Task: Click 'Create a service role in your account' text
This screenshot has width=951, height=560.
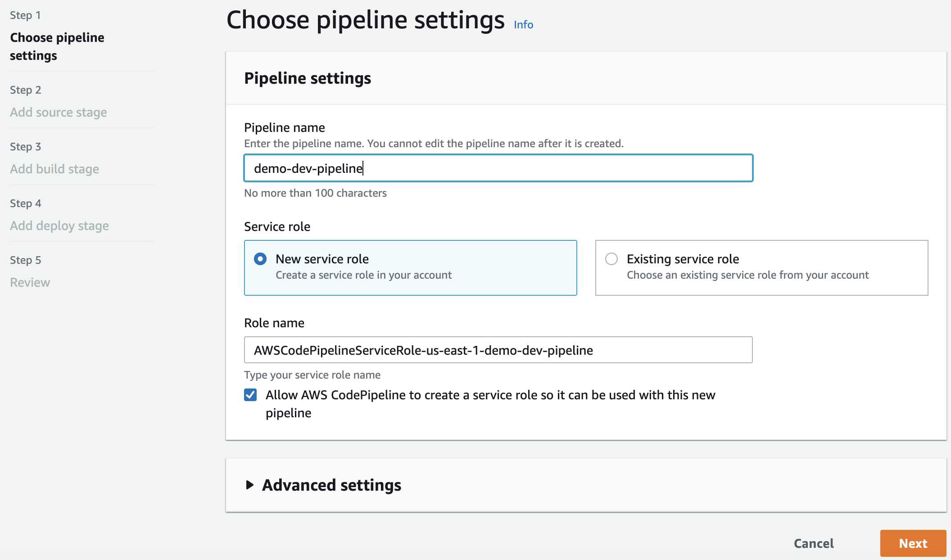Action: tap(363, 275)
